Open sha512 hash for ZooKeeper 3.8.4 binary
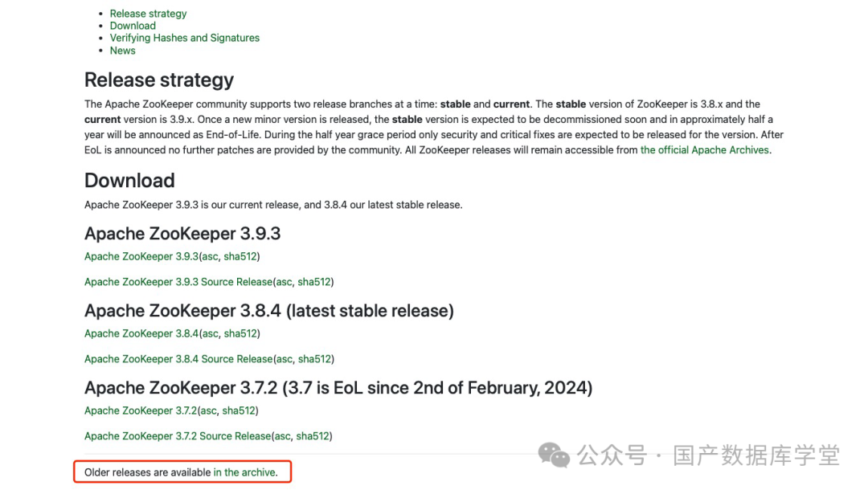The width and height of the screenshot is (868, 490). [x=240, y=333]
